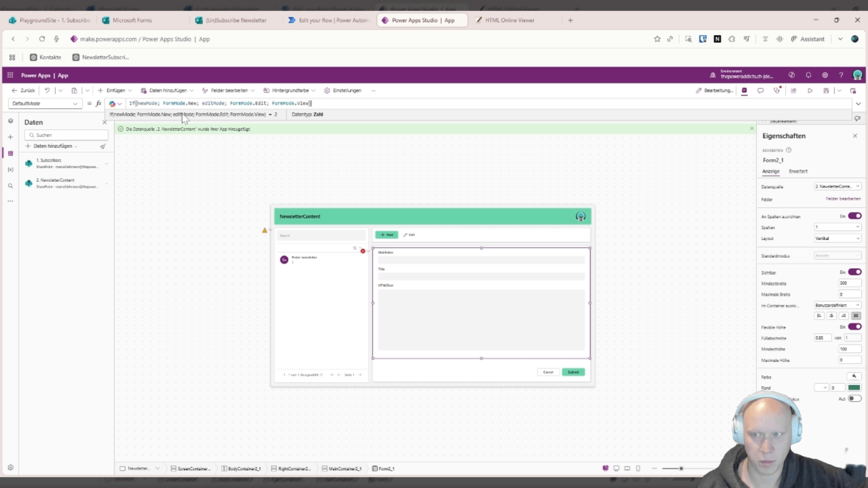Click the Cancel button on canvas
The height and width of the screenshot is (488, 868).
[x=548, y=372]
